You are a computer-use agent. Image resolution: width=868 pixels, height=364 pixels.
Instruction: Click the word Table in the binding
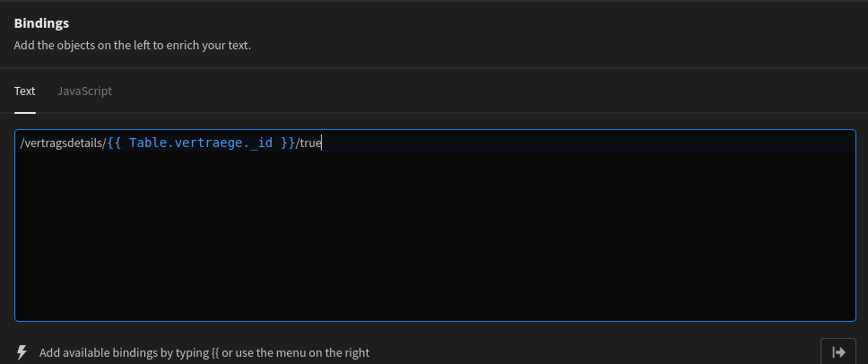pos(148,143)
